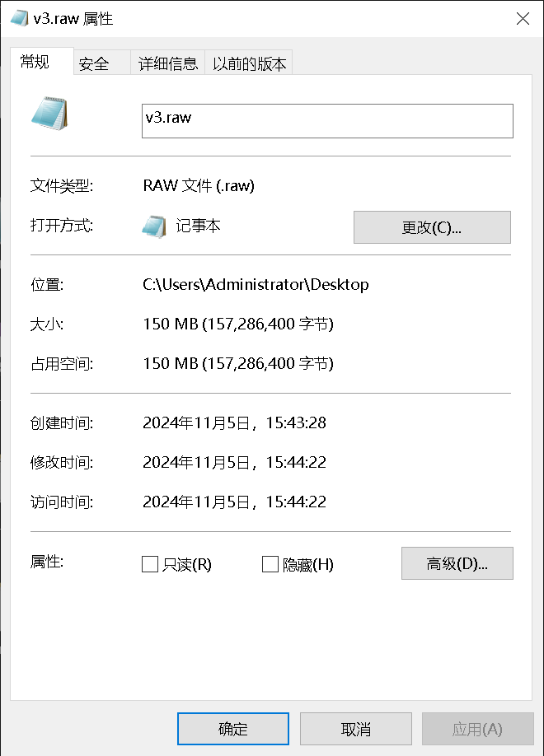Select the 常规 tab
544x756 pixels.
tap(35, 63)
